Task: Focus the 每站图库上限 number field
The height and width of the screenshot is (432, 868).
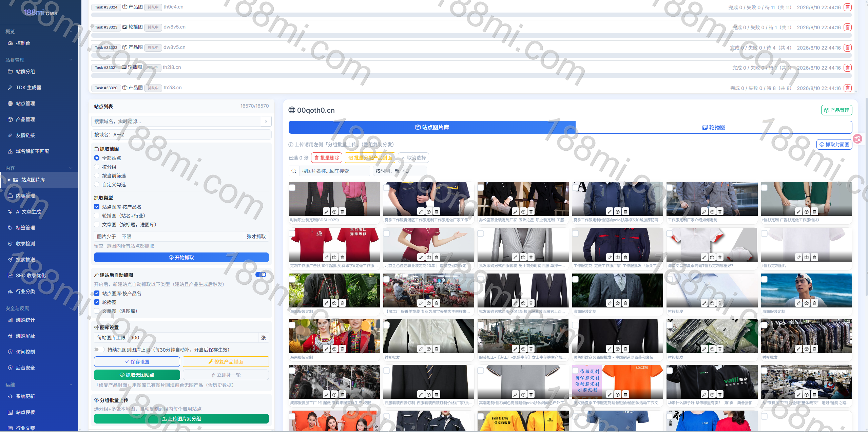Action: 194,338
